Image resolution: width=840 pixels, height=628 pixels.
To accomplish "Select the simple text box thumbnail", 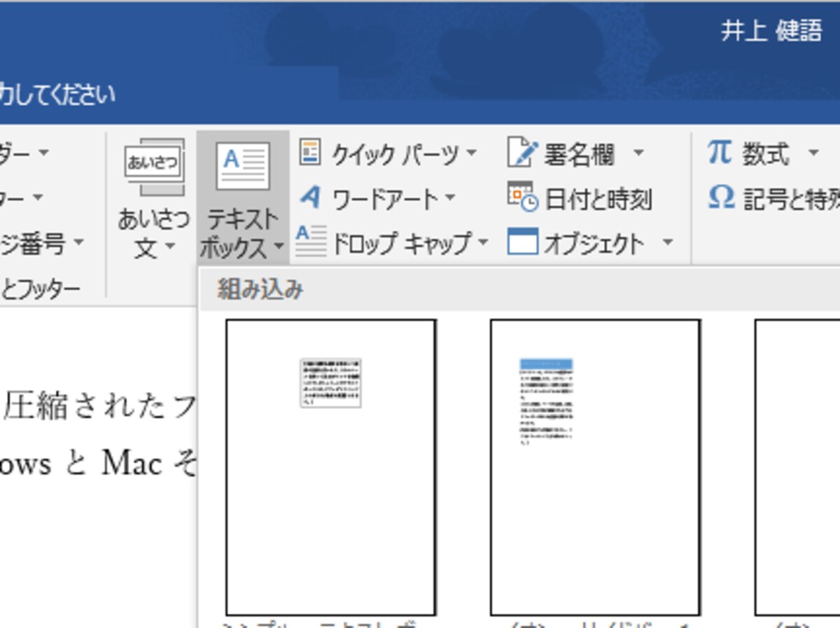I will coord(330,467).
